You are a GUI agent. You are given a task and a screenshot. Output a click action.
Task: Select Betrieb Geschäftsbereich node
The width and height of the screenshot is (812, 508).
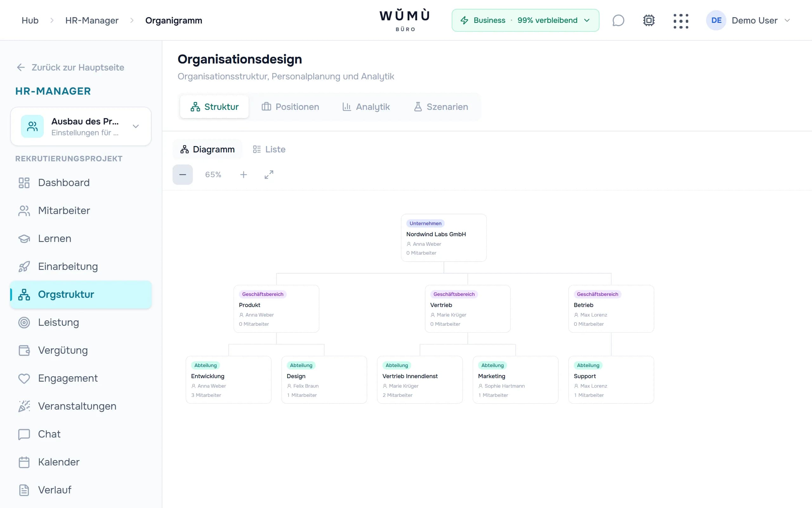tap(611, 309)
